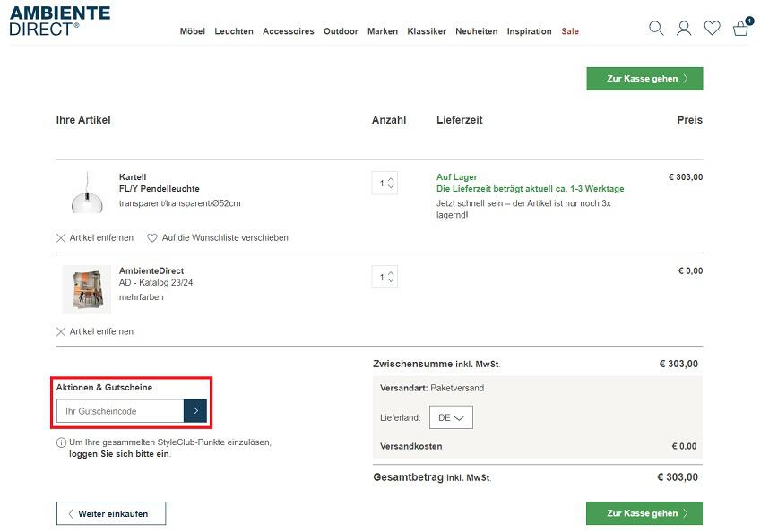Image resolution: width=769 pixels, height=532 pixels.
Task: Click Auf Lager status text
Action: pyautogui.click(x=456, y=176)
